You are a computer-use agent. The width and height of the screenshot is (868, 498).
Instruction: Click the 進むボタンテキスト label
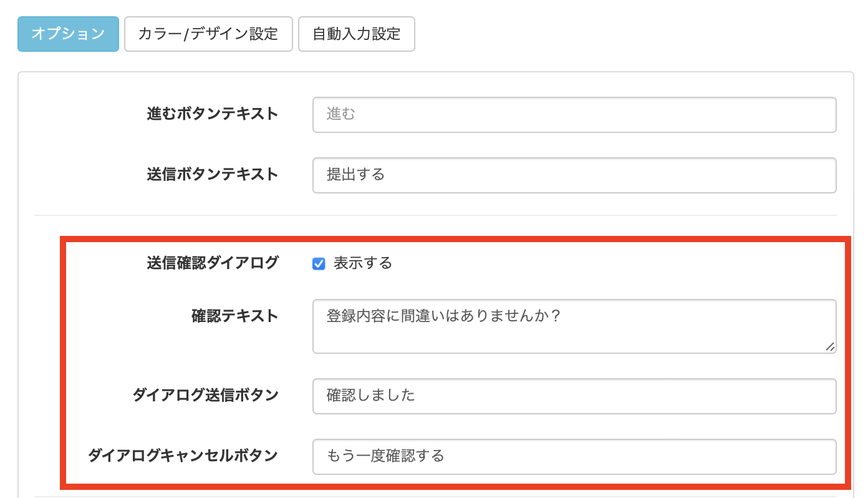213,114
